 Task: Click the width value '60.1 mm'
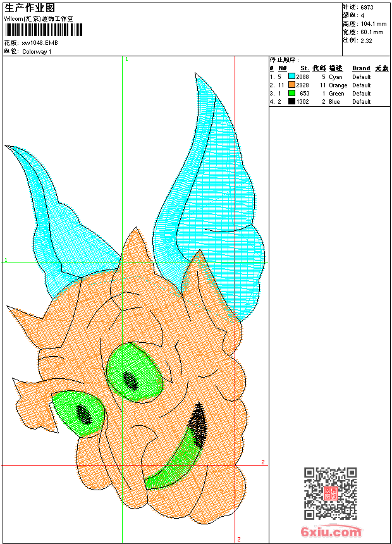click(372, 32)
